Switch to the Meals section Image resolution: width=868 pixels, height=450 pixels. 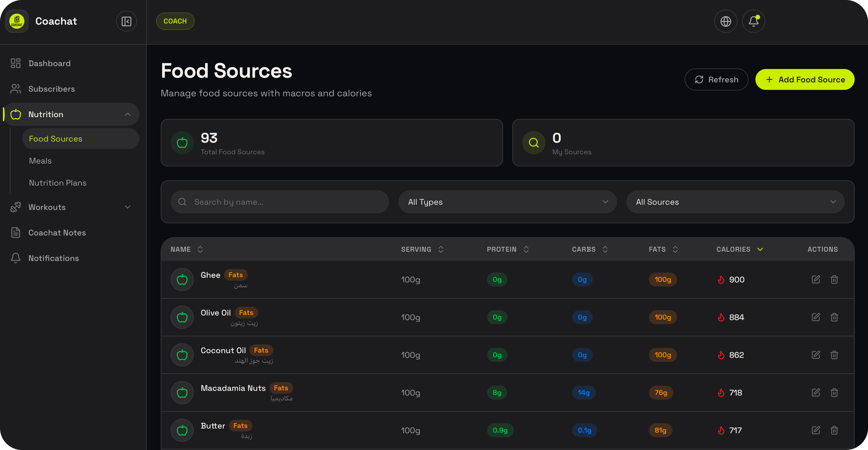coord(40,161)
